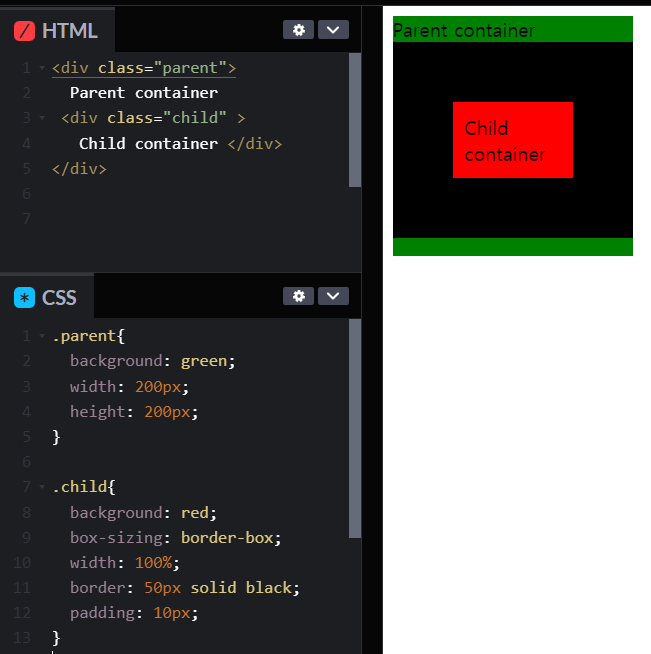Expand HTML panel chevron dropdown
This screenshot has height=654, width=651.
[x=333, y=30]
